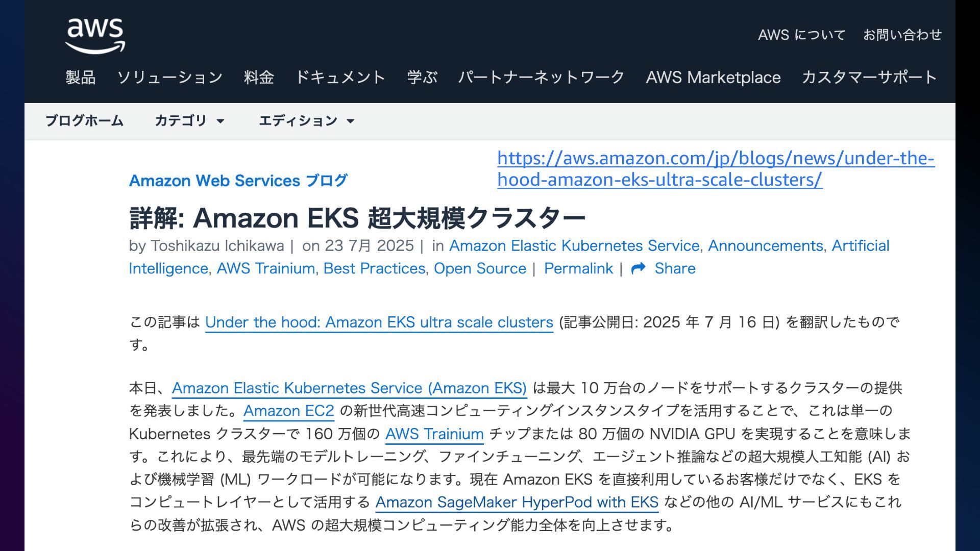Open the ブログホーム tab

click(x=85, y=121)
